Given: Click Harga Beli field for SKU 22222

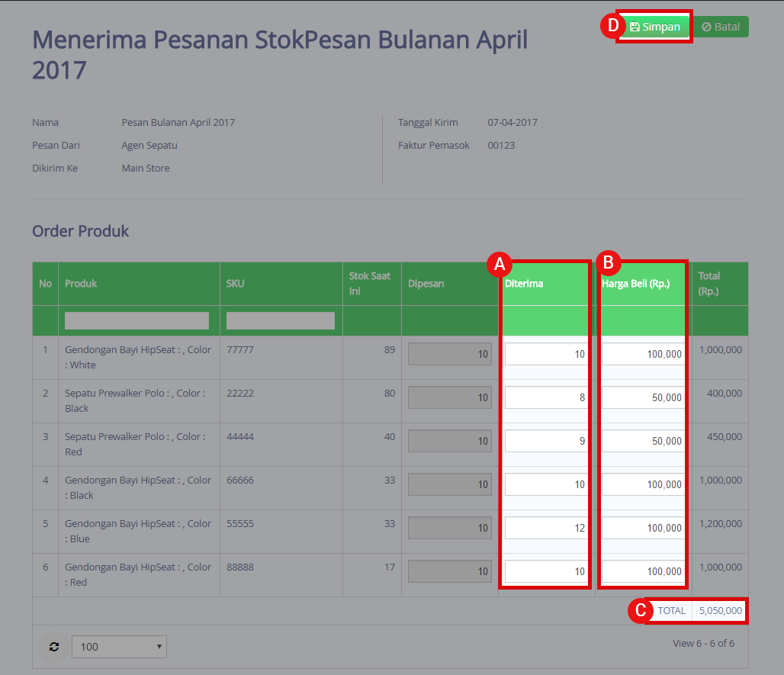Looking at the screenshot, I should pos(643,397).
